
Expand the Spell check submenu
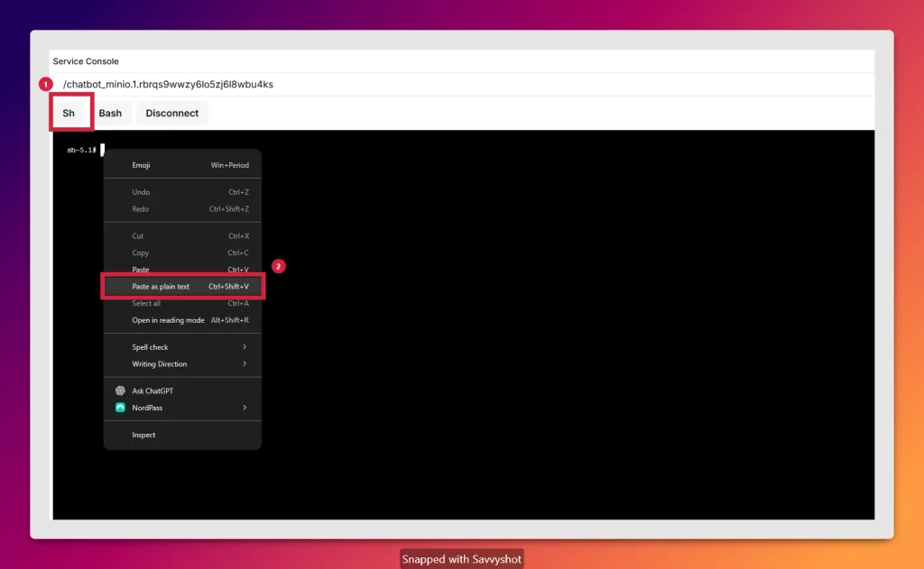[182, 347]
